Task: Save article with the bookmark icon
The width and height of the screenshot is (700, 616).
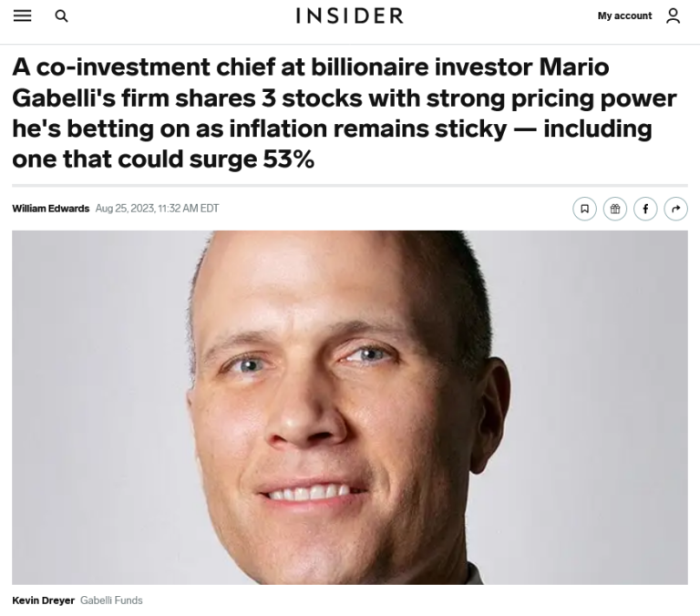Action: [584, 209]
